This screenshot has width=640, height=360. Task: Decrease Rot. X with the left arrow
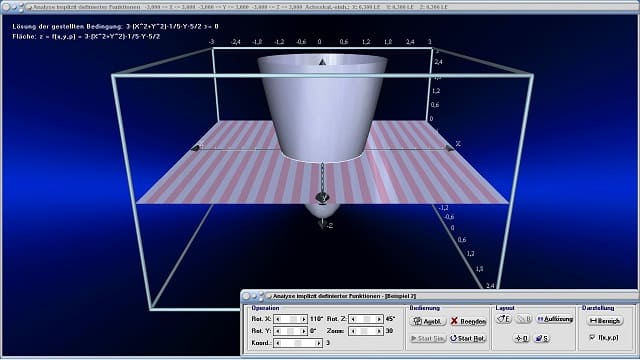[278, 319]
